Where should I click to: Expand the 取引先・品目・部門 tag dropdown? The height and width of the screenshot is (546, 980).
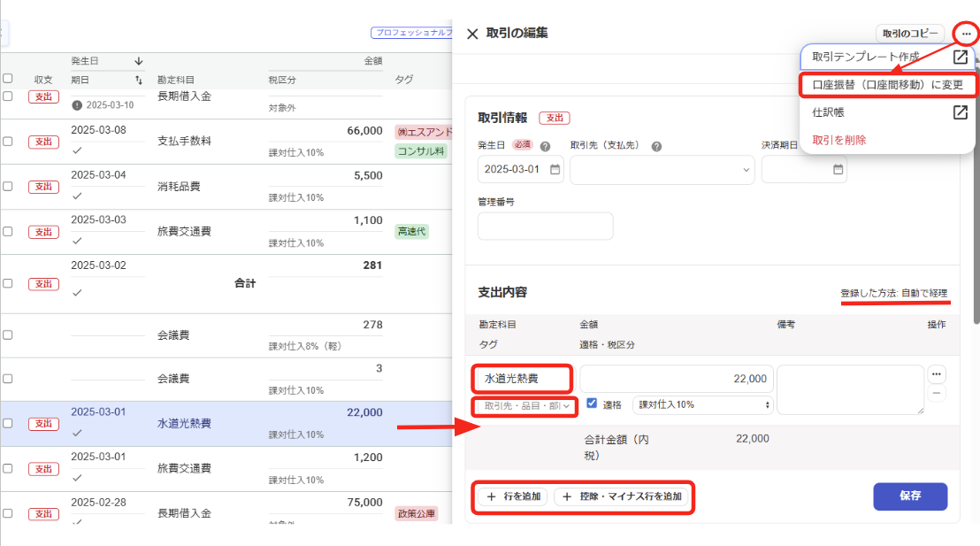(x=524, y=406)
